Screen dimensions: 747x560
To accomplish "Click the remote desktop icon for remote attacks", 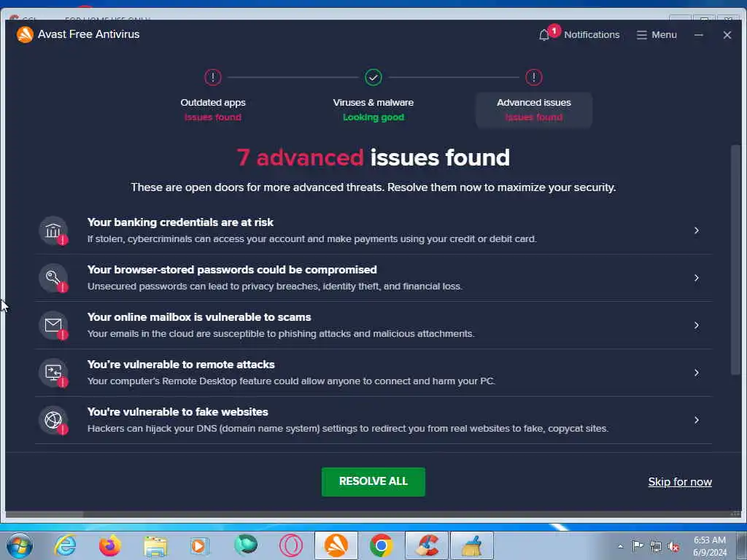I will tap(53, 373).
